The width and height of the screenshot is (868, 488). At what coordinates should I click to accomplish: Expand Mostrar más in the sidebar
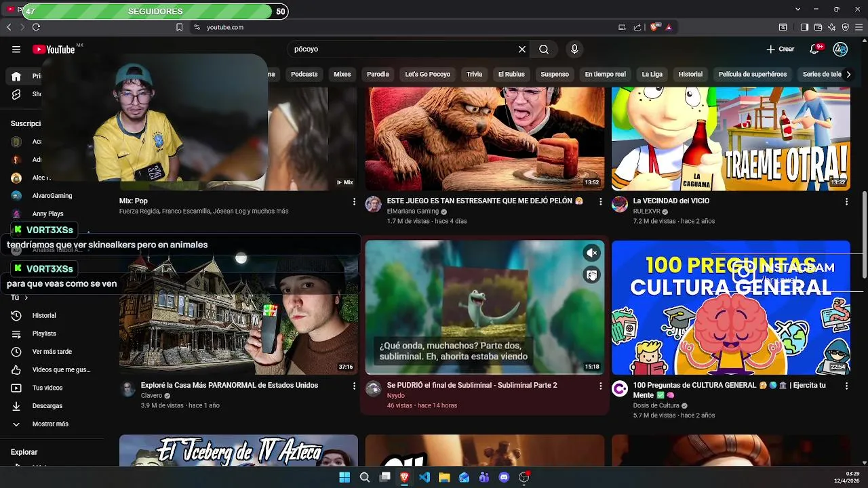click(50, 424)
